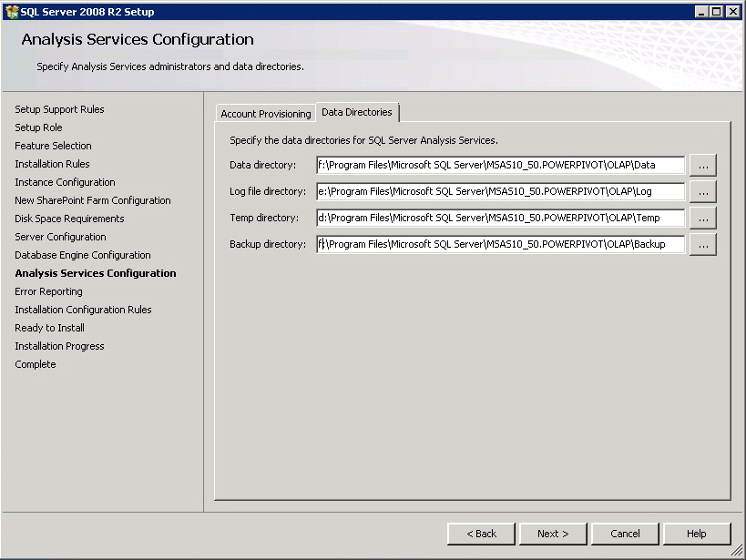746x560 pixels.
Task: Click the Data directory path field
Action: coord(500,165)
